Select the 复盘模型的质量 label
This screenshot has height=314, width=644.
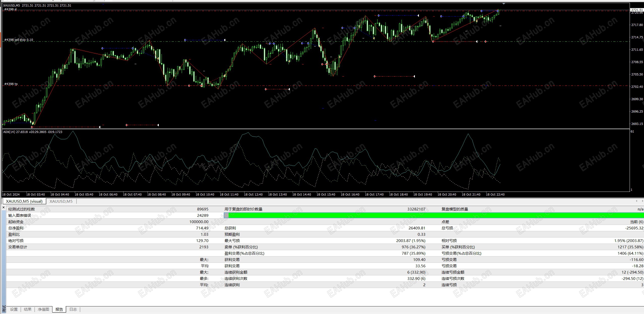pyautogui.click(x=455, y=209)
